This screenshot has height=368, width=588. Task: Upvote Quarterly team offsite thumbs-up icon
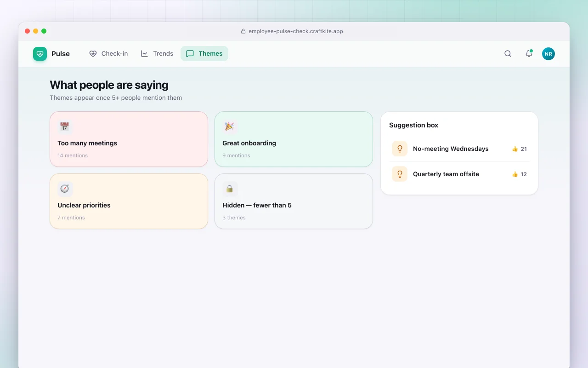pyautogui.click(x=515, y=174)
